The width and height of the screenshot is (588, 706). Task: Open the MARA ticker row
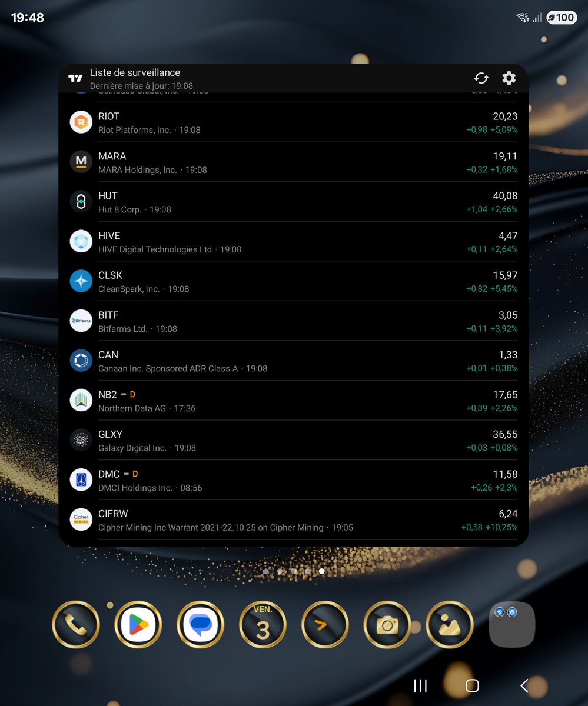pyautogui.click(x=294, y=162)
